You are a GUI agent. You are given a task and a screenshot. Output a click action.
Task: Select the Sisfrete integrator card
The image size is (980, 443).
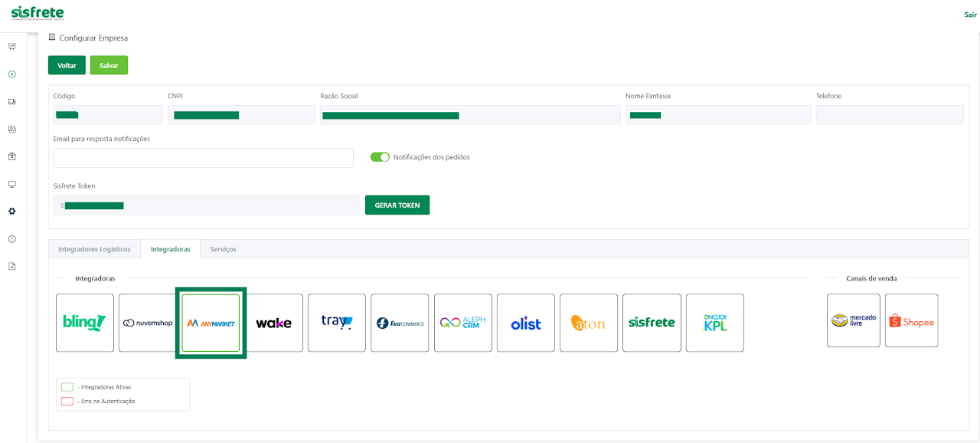(x=652, y=323)
